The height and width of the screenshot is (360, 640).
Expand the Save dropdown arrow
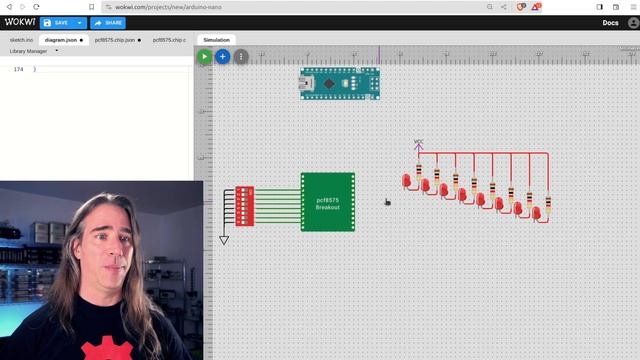[80, 23]
